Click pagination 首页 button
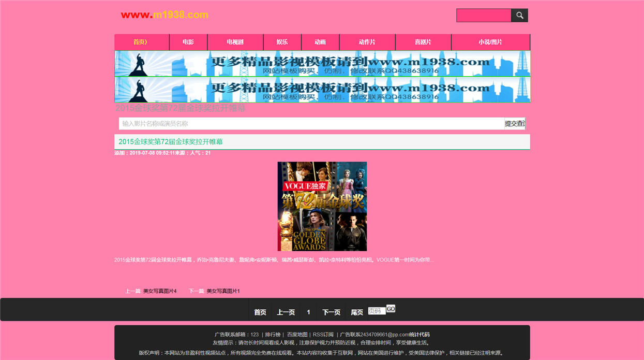Viewport: 644px width, 360px height. tap(260, 312)
